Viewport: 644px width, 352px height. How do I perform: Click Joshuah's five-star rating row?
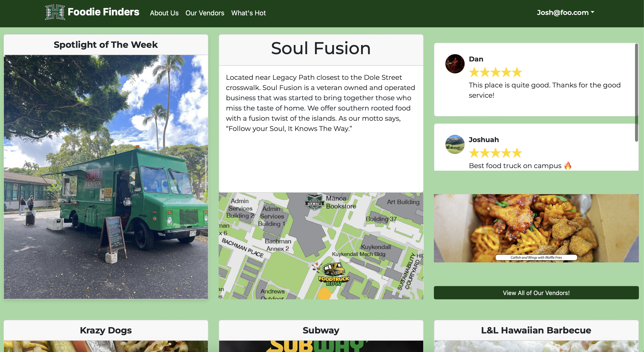[x=495, y=153]
